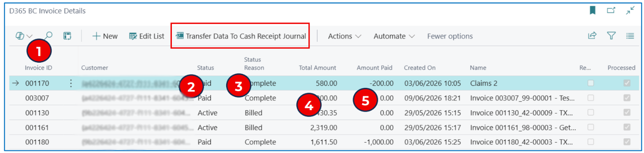
Task: Click the share icon
Action: click(x=592, y=36)
